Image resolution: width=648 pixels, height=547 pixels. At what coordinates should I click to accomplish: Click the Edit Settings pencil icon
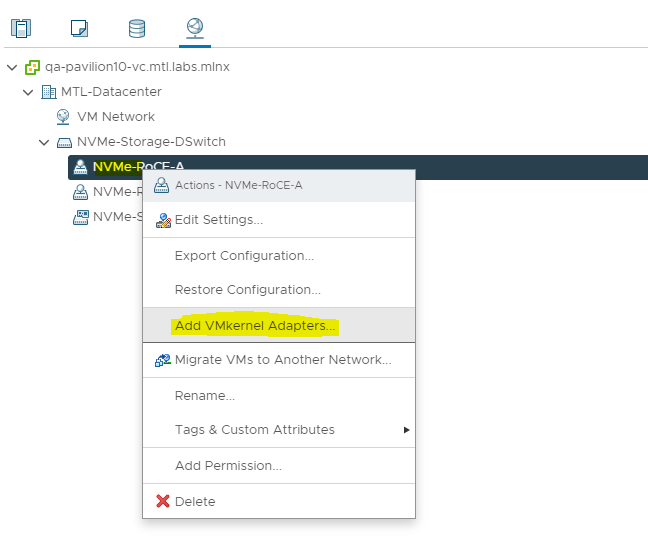click(163, 220)
